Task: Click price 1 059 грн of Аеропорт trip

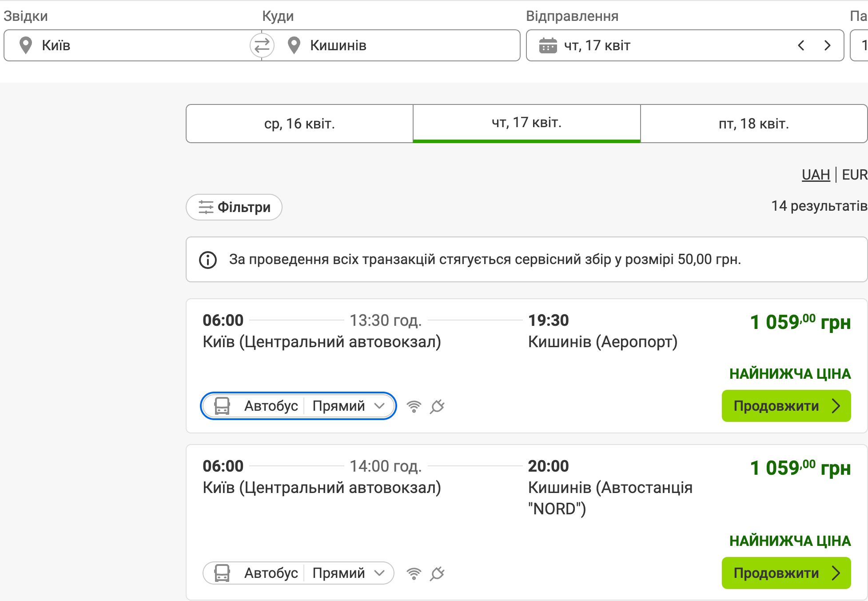Action: tap(800, 322)
